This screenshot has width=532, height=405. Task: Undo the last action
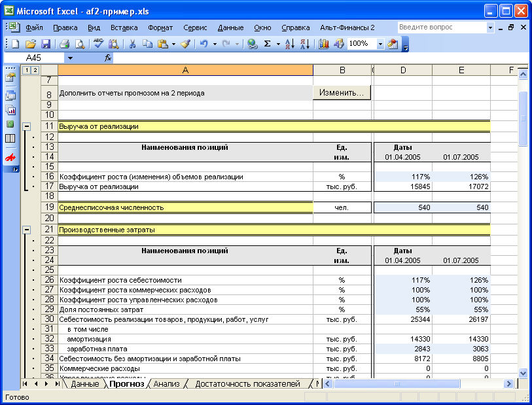pos(204,44)
